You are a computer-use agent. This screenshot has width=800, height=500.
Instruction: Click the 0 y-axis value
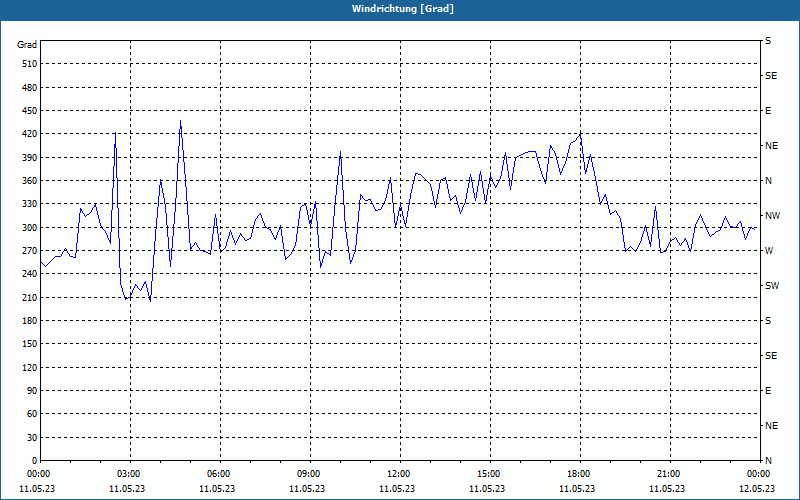tap(35, 461)
